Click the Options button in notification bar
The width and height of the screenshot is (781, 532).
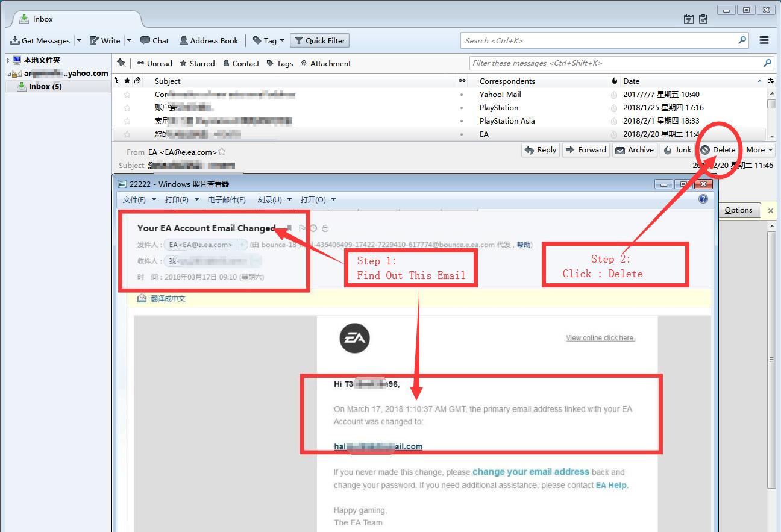[738, 210]
